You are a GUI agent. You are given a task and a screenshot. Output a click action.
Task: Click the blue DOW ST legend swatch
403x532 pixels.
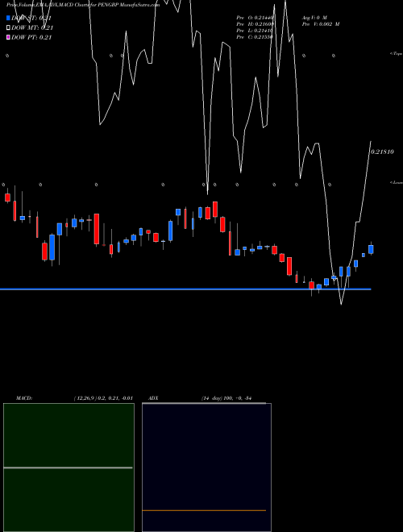8,18
